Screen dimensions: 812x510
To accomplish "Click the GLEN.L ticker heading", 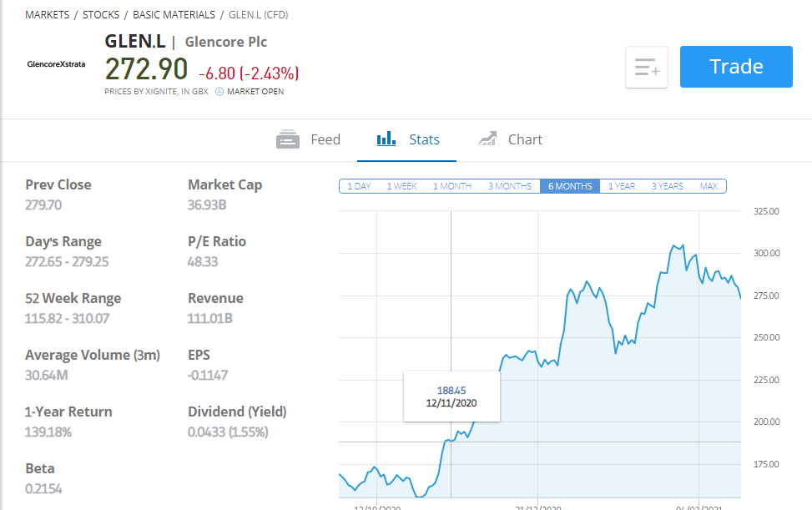I will pyautogui.click(x=135, y=42).
